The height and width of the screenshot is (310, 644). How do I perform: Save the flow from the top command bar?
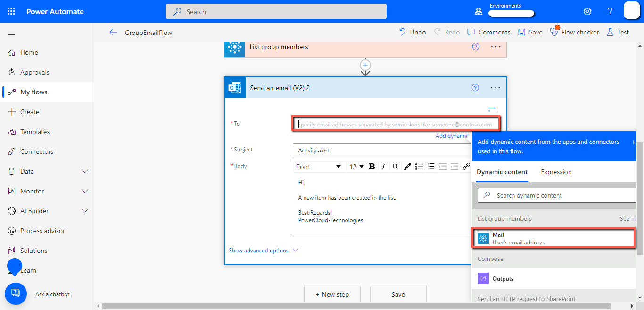pyautogui.click(x=530, y=32)
